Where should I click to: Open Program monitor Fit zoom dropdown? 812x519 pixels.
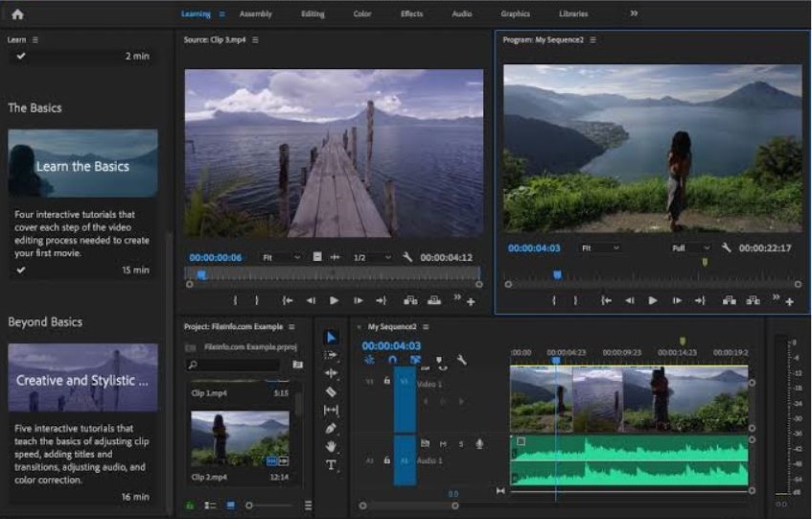600,248
